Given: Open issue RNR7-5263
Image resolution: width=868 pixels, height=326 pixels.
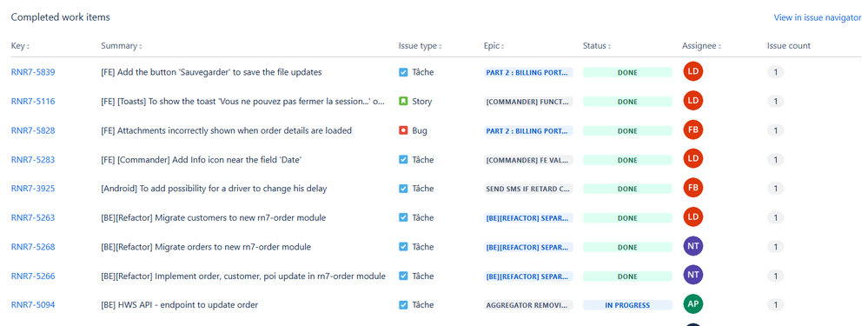Looking at the screenshot, I should pos(33,217).
